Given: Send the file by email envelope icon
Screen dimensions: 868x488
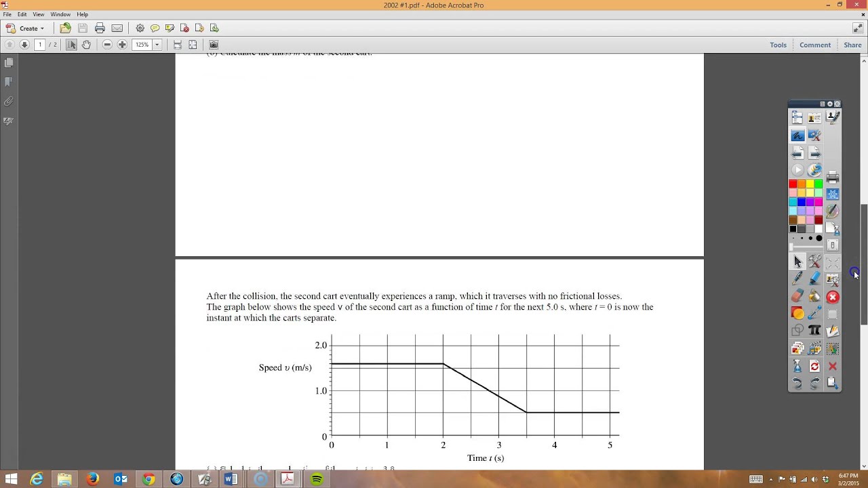Looking at the screenshot, I should (x=117, y=28).
